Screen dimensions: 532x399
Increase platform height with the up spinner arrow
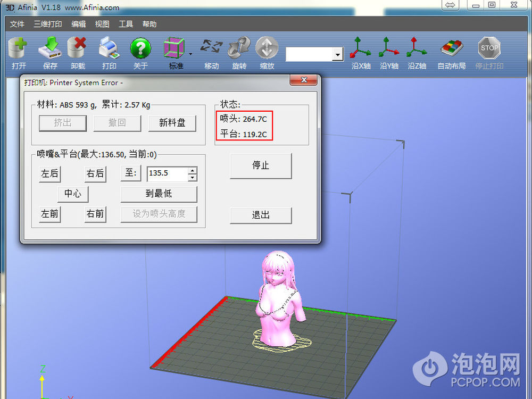[x=193, y=170]
